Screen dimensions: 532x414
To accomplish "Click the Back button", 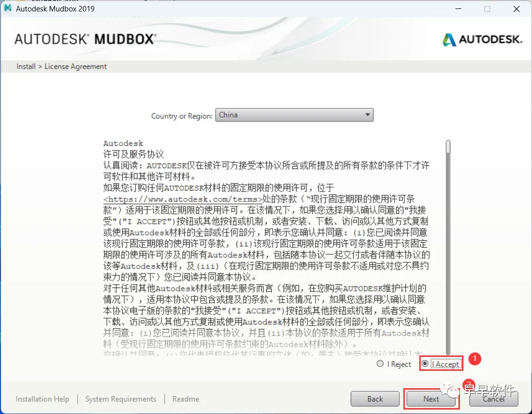I will pyautogui.click(x=375, y=399).
